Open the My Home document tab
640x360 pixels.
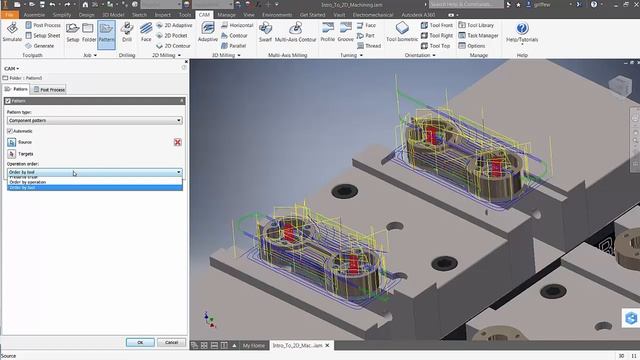pyautogui.click(x=254, y=345)
